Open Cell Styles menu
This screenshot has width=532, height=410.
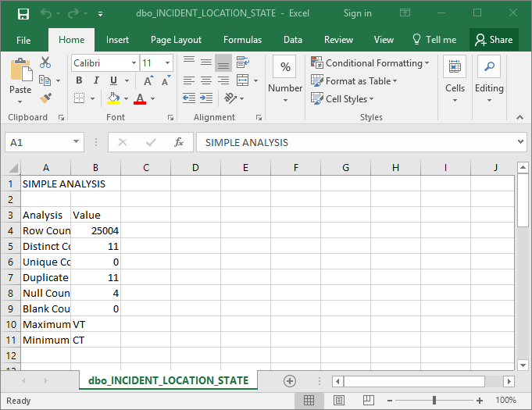(x=342, y=99)
